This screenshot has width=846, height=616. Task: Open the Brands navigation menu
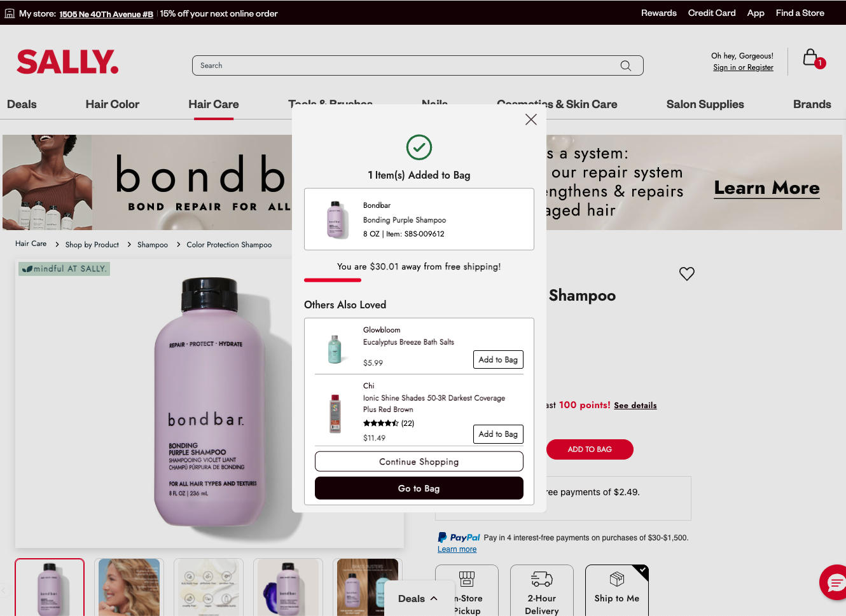click(x=812, y=104)
